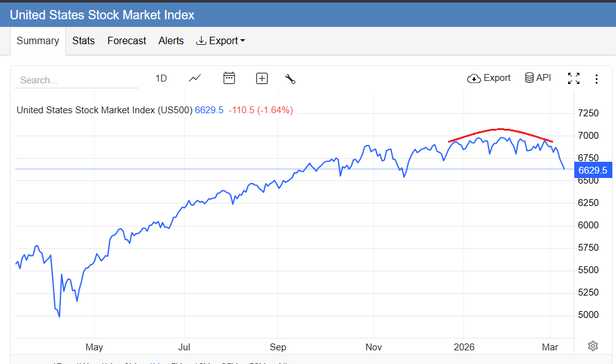Click the 5500 price axis label
This screenshot has height=364, width=616.
tap(588, 270)
